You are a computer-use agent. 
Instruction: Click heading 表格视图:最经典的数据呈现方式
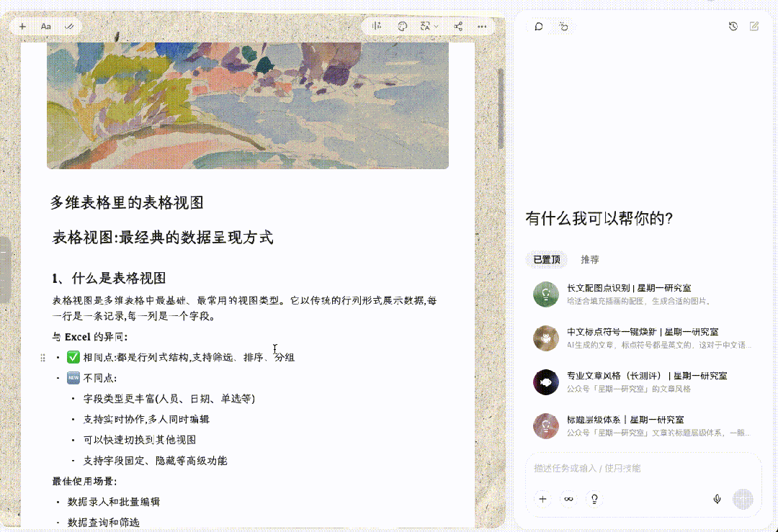pos(163,238)
